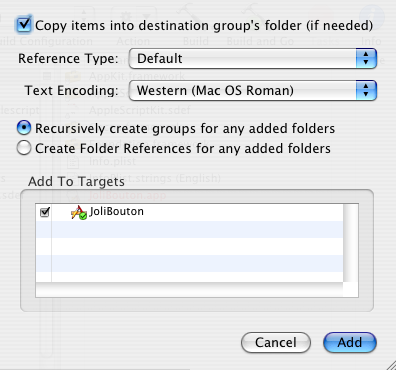Open the Reference Type Default dropdown
This screenshot has width=396, height=370.
click(253, 58)
